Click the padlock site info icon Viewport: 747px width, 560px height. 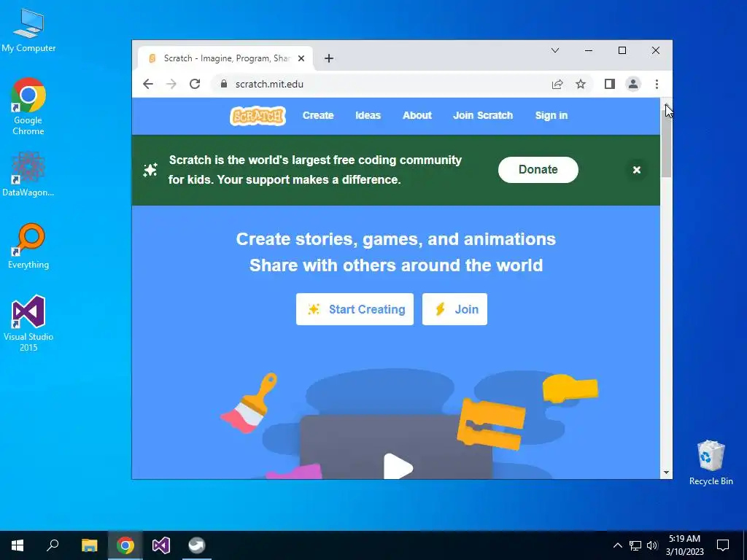(224, 84)
